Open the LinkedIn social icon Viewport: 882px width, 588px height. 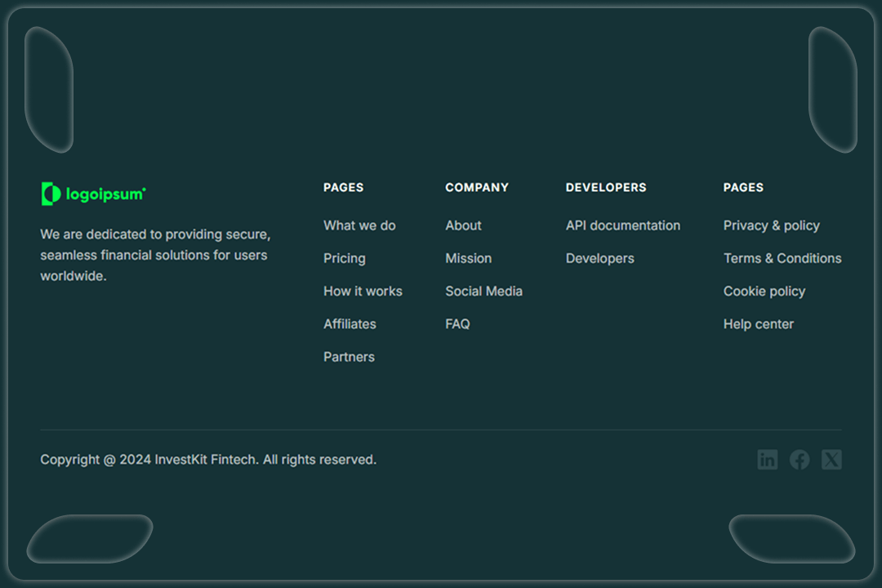[767, 460]
